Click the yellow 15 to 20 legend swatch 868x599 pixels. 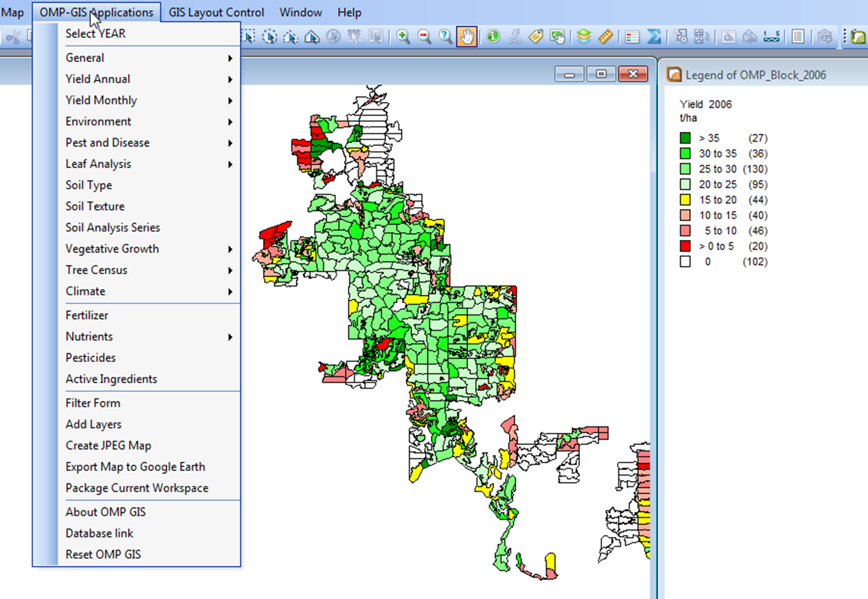pyautogui.click(x=685, y=200)
